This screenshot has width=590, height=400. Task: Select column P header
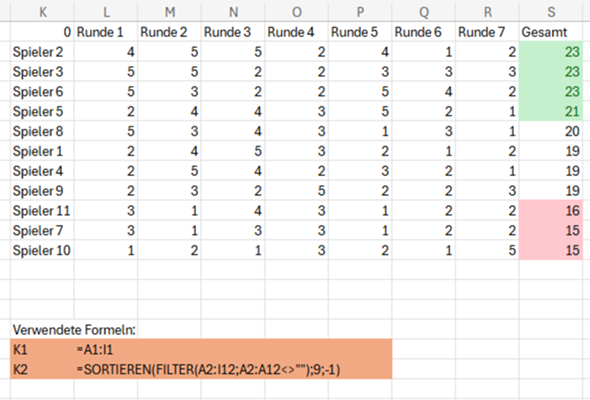[360, 11]
